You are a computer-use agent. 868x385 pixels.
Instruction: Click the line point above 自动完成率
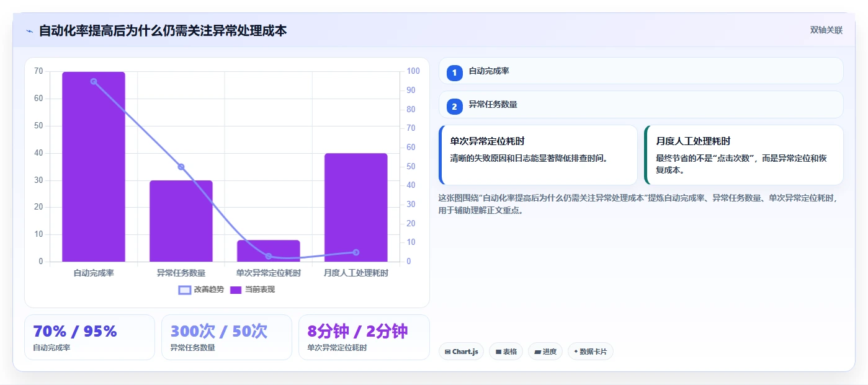pyautogui.click(x=94, y=81)
